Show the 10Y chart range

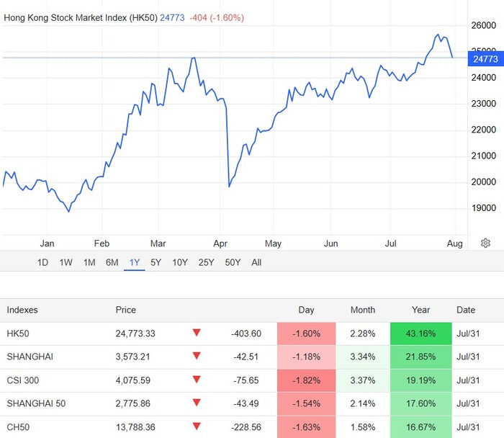[180, 263]
